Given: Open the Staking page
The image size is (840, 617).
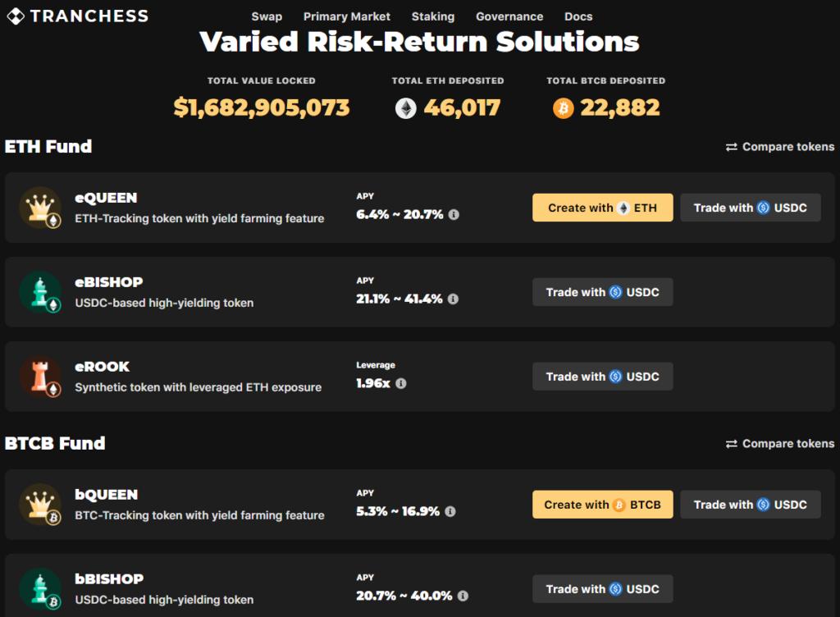Looking at the screenshot, I should (433, 16).
